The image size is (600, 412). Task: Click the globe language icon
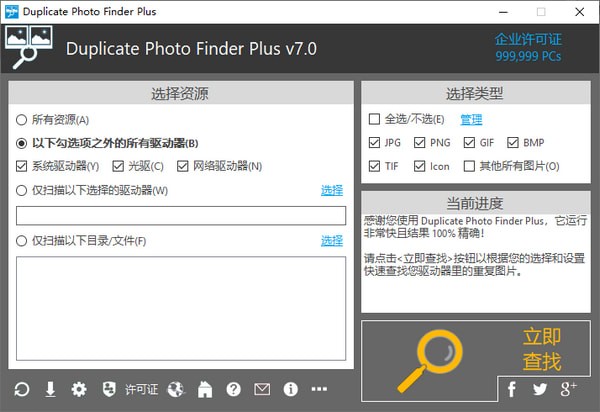(176, 389)
